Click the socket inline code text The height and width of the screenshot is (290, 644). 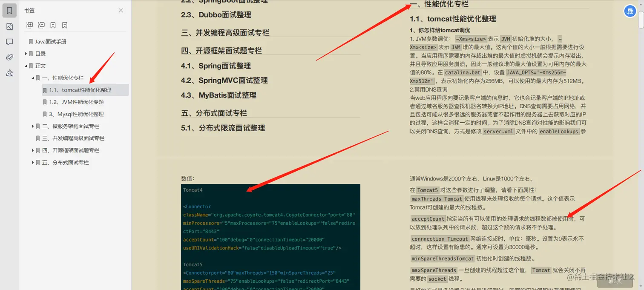437,279
